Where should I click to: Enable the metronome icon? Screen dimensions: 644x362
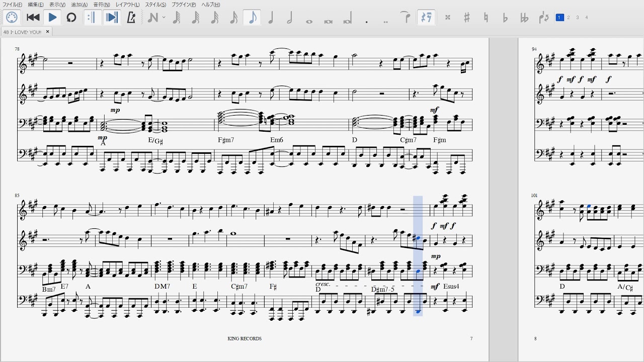tap(131, 18)
